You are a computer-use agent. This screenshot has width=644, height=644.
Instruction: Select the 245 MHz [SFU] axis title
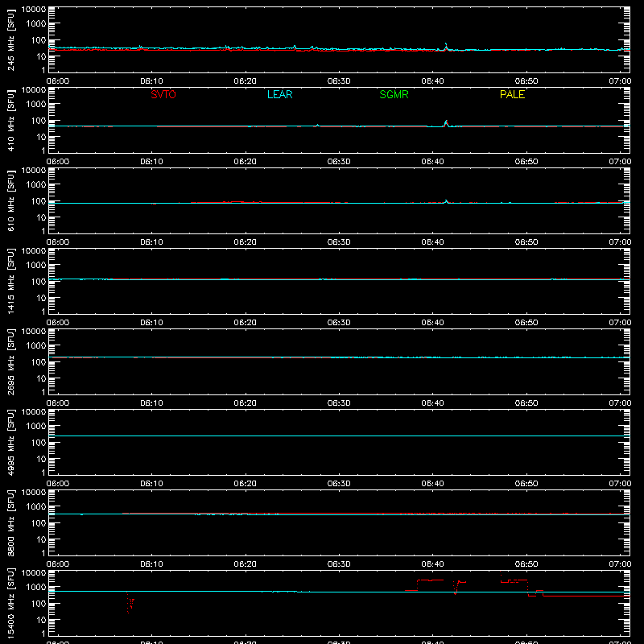10,39
